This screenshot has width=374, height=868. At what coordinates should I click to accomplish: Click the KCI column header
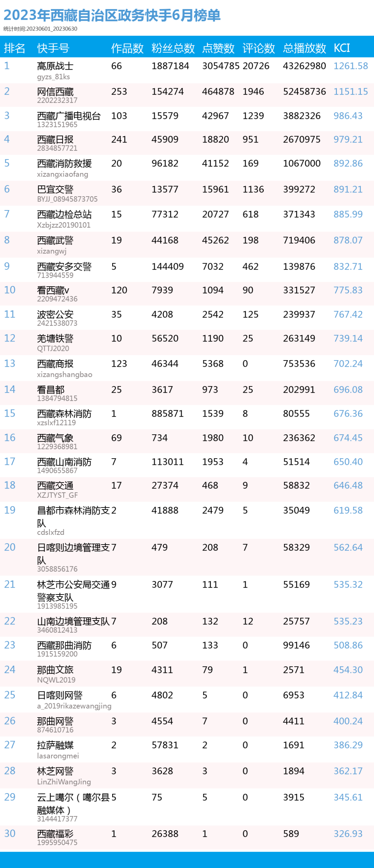[x=342, y=48]
